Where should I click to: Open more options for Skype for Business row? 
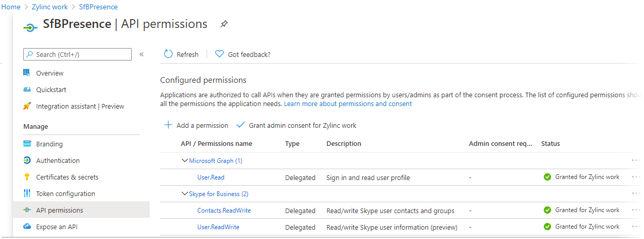[x=636, y=193]
